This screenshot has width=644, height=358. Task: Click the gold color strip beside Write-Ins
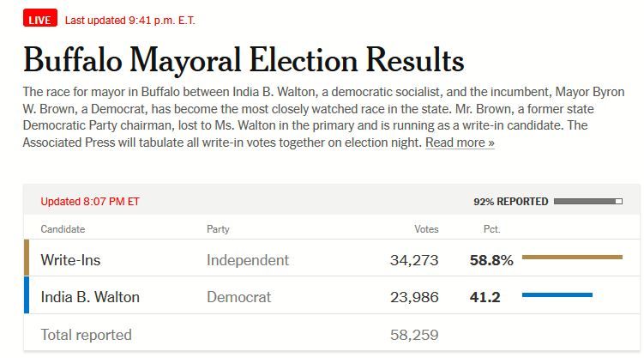tap(27, 258)
